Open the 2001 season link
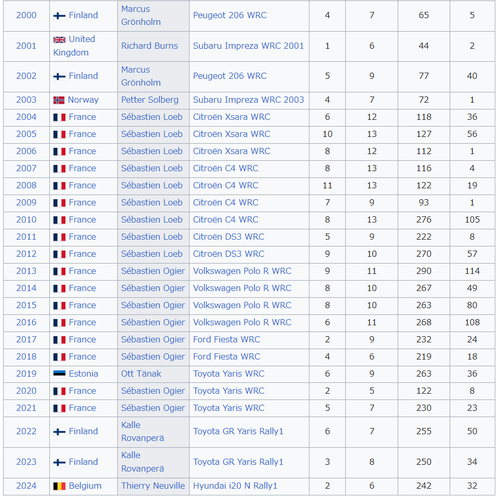The width and height of the screenshot is (500, 497). coord(26,46)
